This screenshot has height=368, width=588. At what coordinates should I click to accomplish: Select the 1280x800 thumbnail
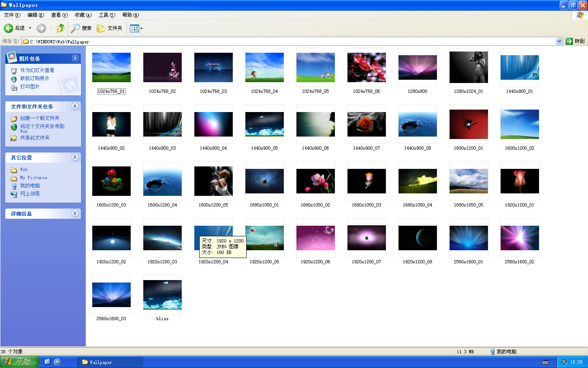point(418,67)
